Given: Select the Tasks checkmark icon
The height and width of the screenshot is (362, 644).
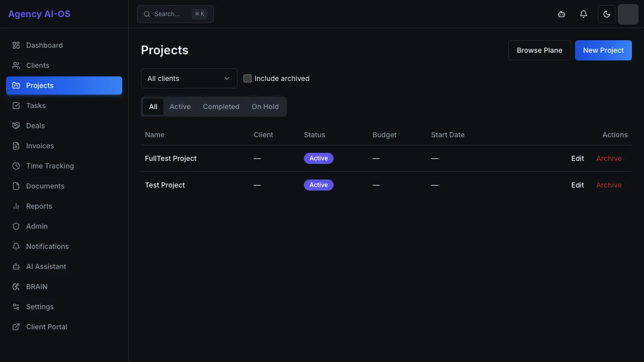Looking at the screenshot, I should [x=16, y=106].
